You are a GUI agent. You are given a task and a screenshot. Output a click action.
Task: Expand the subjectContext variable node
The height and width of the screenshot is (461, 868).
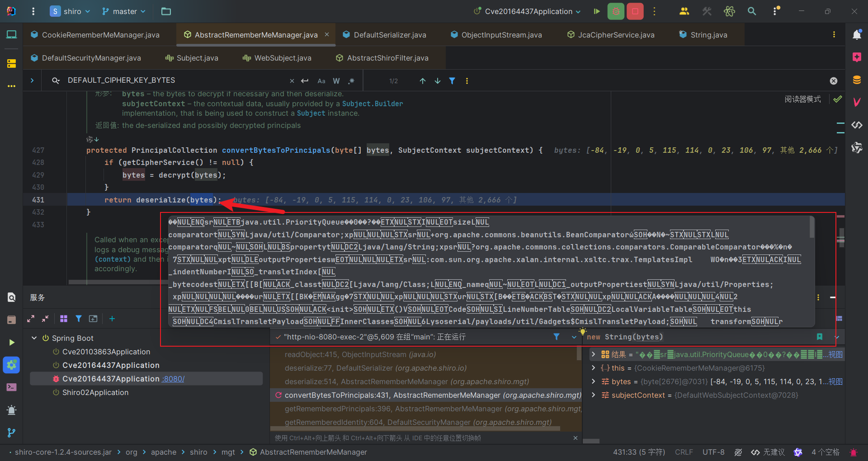(x=594, y=395)
